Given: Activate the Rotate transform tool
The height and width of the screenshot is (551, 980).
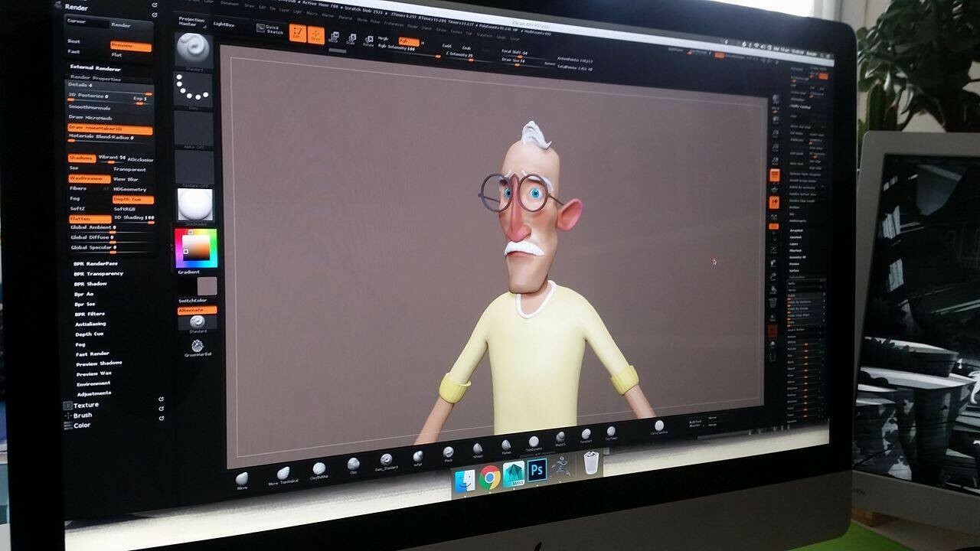Looking at the screenshot, I should (x=368, y=40).
